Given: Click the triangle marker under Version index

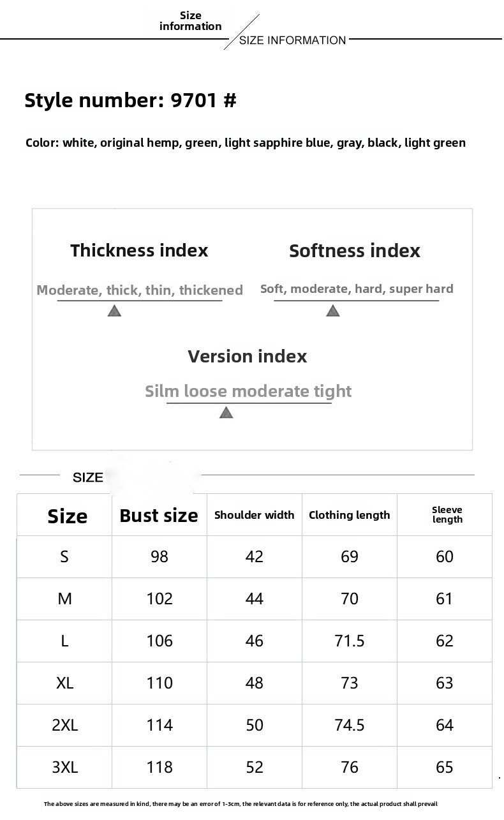Looking at the screenshot, I should (226, 413).
